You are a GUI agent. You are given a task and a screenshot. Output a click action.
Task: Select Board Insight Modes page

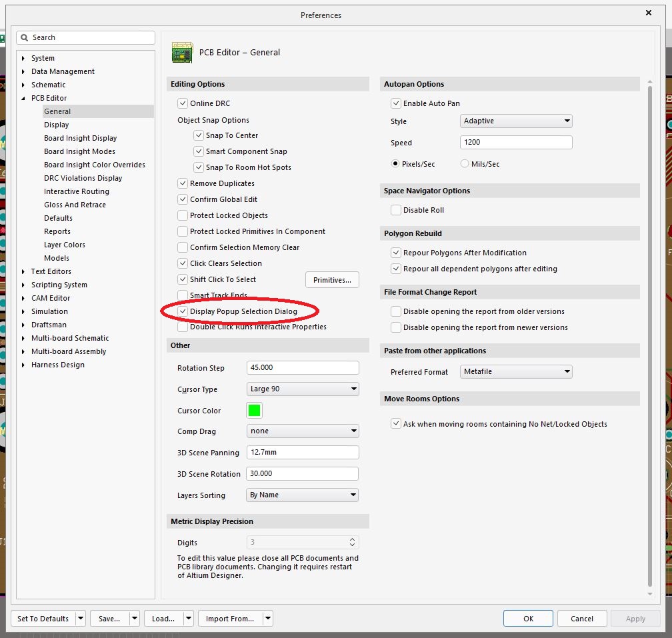79,151
